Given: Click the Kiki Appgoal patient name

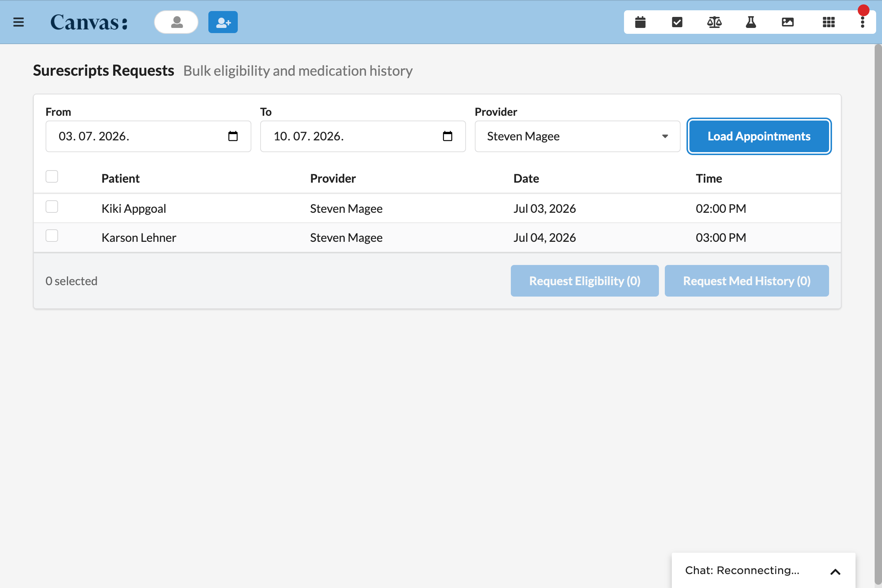Looking at the screenshot, I should [x=133, y=208].
